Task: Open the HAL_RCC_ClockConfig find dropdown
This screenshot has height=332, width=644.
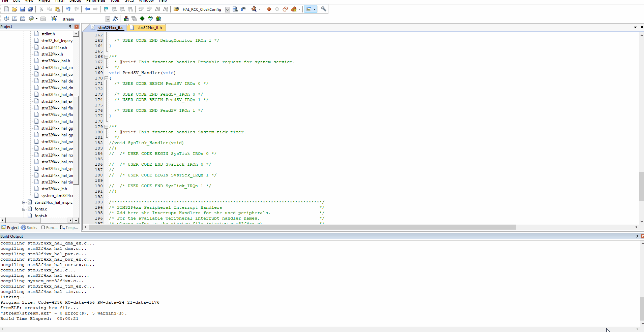Action: click(x=228, y=9)
